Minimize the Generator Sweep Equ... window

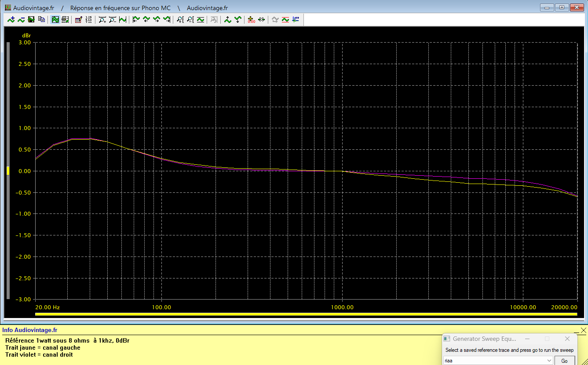pos(528,339)
